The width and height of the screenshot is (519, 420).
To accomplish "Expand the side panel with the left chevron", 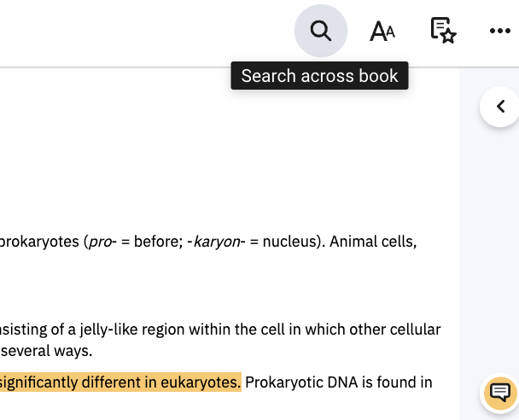I will 500,107.
